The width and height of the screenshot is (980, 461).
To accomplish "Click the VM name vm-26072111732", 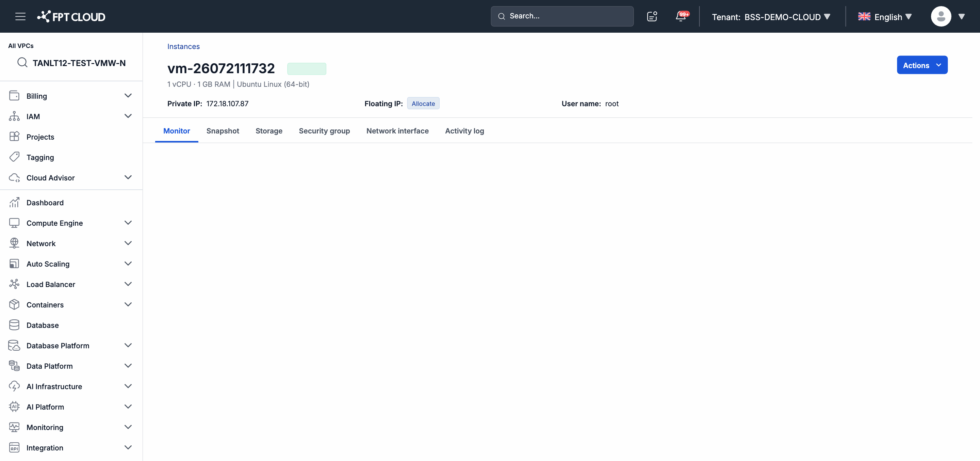I will pyautogui.click(x=221, y=68).
